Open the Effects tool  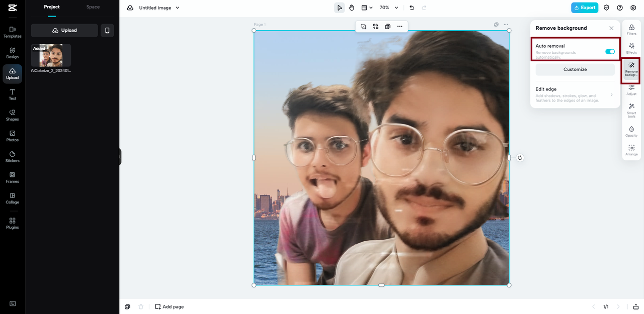point(631,48)
